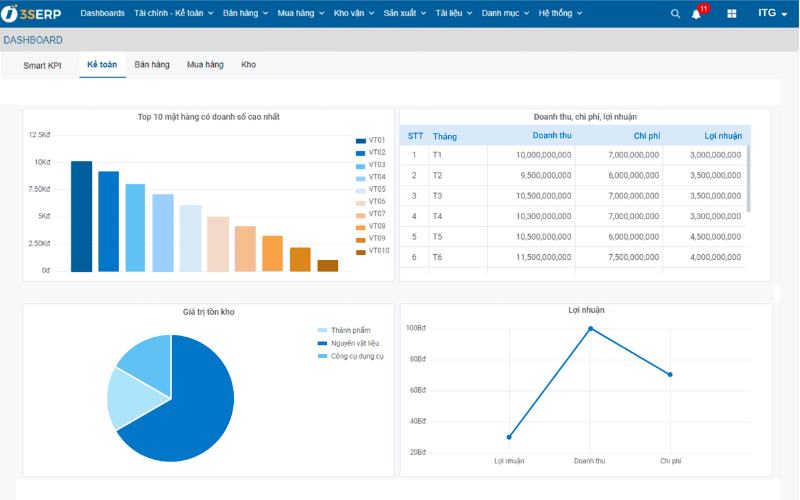This screenshot has height=500, width=800.
Task: Open the notifications bell icon
Action: pyautogui.click(x=696, y=14)
